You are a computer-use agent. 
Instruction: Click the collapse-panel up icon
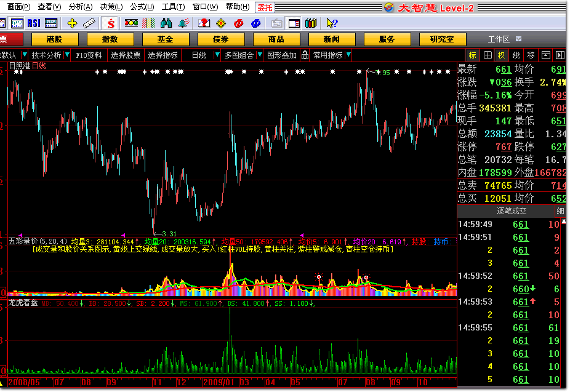pyautogui.click(x=545, y=55)
